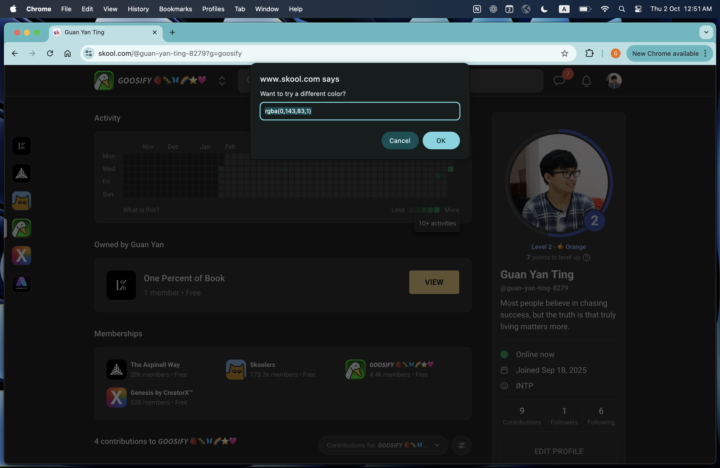Open the Wi-Fi status menu
The width and height of the screenshot is (720, 468).
pyautogui.click(x=604, y=9)
